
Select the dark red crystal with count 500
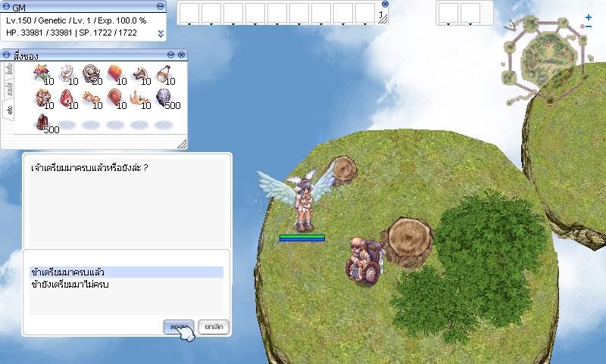tap(42, 122)
